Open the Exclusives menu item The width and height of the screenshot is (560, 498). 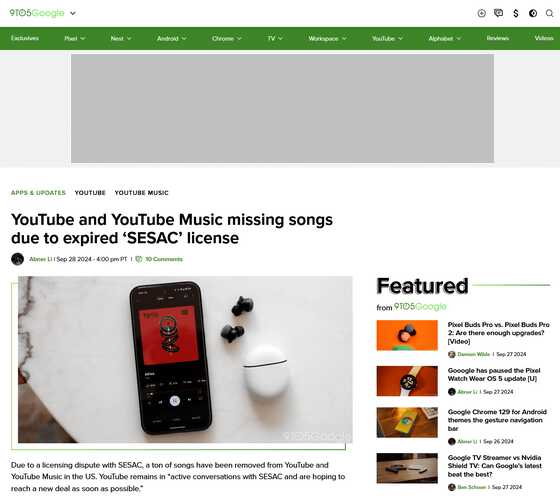(x=25, y=38)
